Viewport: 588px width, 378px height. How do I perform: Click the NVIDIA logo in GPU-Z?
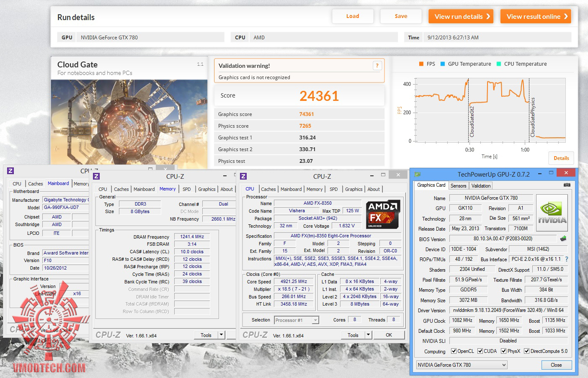click(552, 213)
